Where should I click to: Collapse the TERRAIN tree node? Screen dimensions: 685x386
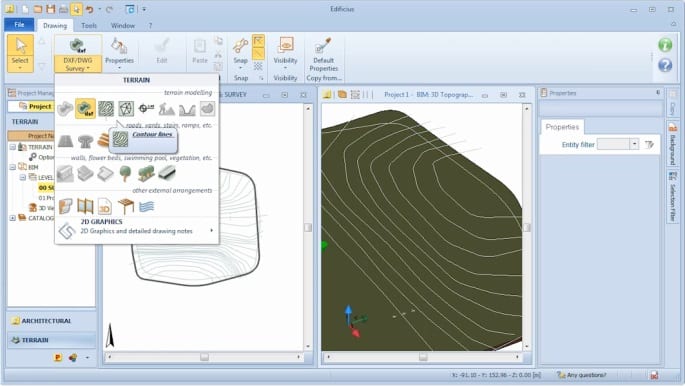13,147
